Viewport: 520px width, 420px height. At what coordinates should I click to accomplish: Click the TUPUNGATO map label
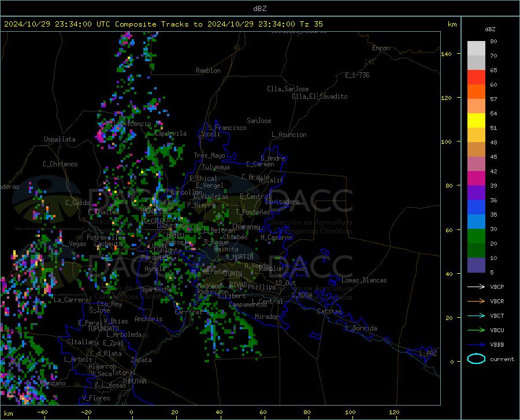pyautogui.click(x=103, y=329)
